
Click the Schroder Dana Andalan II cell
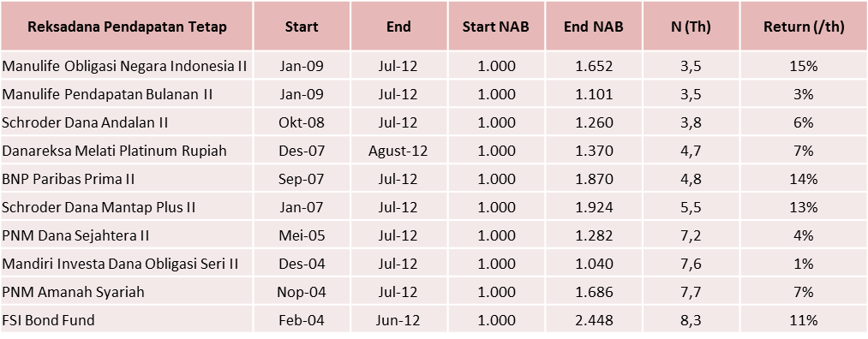pos(127,122)
